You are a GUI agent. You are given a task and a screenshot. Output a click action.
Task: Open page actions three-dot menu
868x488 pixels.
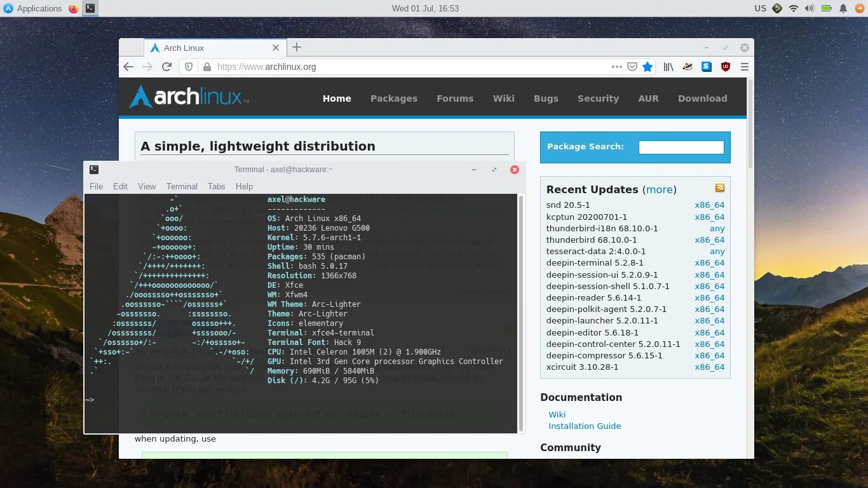[617, 67]
